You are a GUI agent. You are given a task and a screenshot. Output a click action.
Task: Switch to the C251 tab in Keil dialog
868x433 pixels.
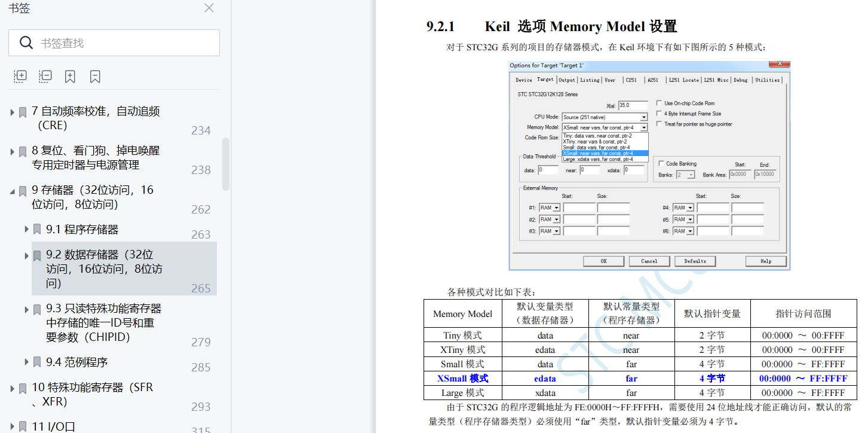631,80
